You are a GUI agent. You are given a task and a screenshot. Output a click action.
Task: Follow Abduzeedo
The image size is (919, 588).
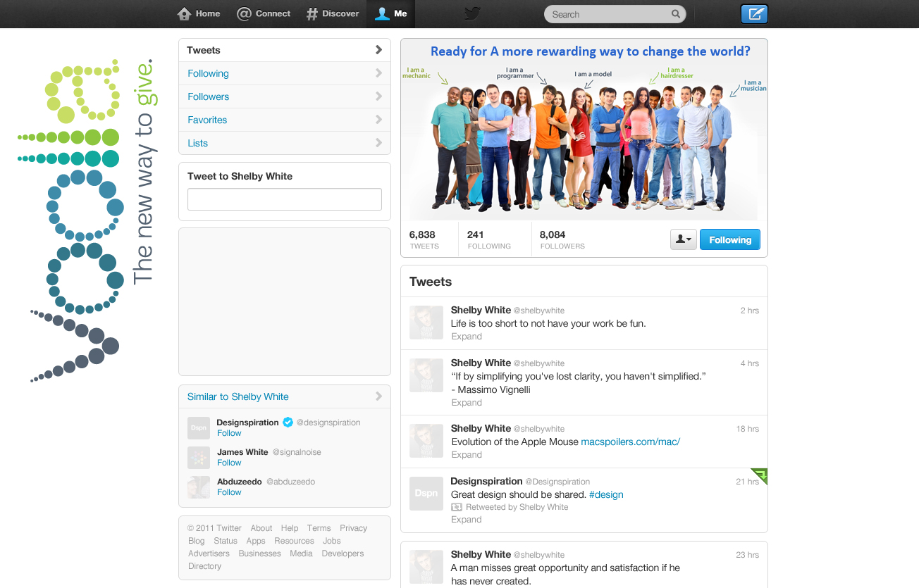[229, 492]
